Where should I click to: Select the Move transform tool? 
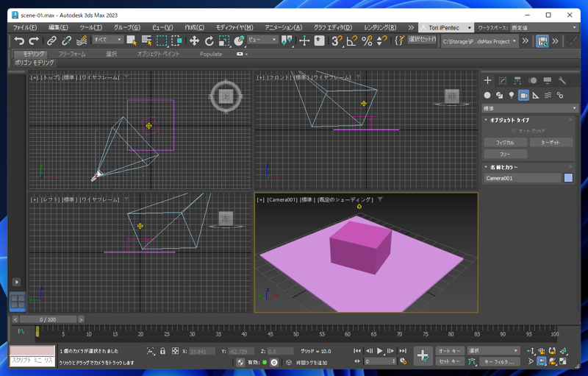[194, 41]
